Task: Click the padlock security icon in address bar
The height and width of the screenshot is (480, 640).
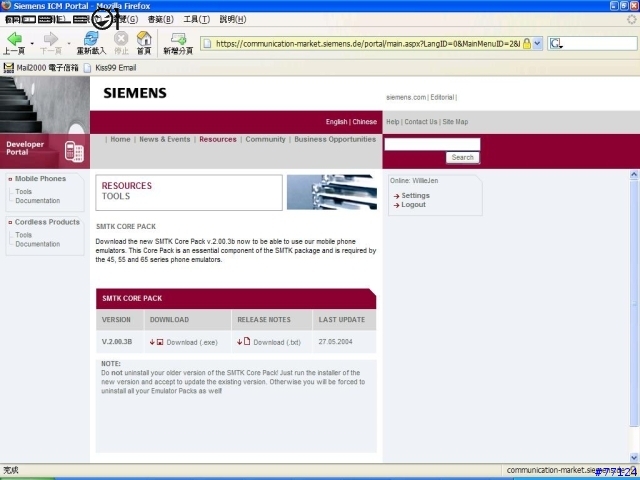Action: click(x=527, y=43)
